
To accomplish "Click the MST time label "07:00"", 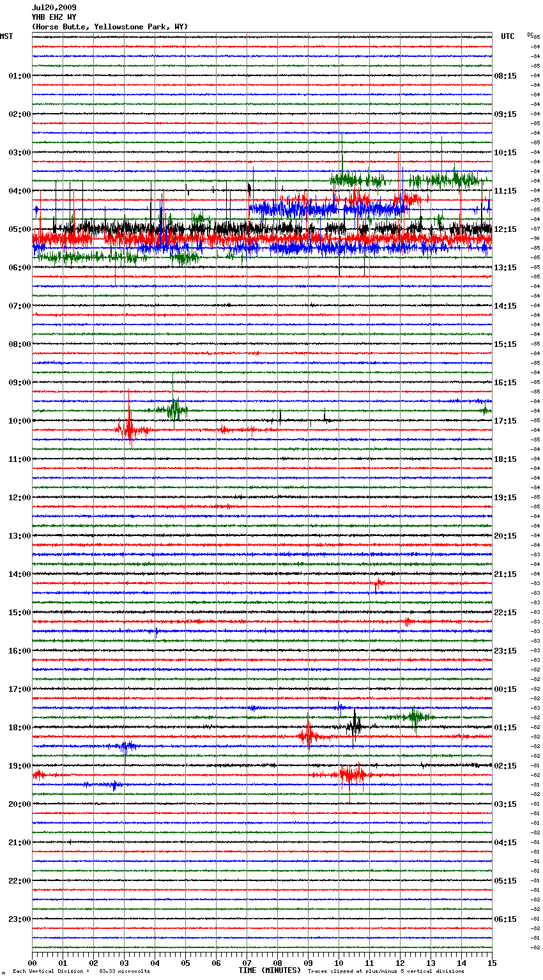I will (20, 306).
